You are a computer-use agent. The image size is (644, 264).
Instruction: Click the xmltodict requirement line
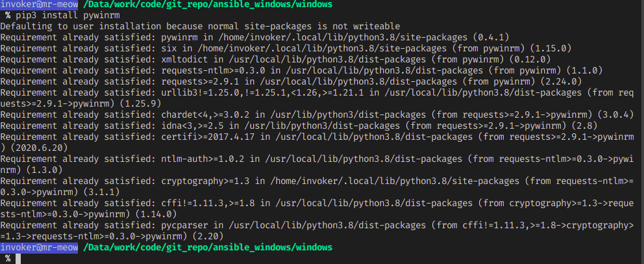click(275, 60)
